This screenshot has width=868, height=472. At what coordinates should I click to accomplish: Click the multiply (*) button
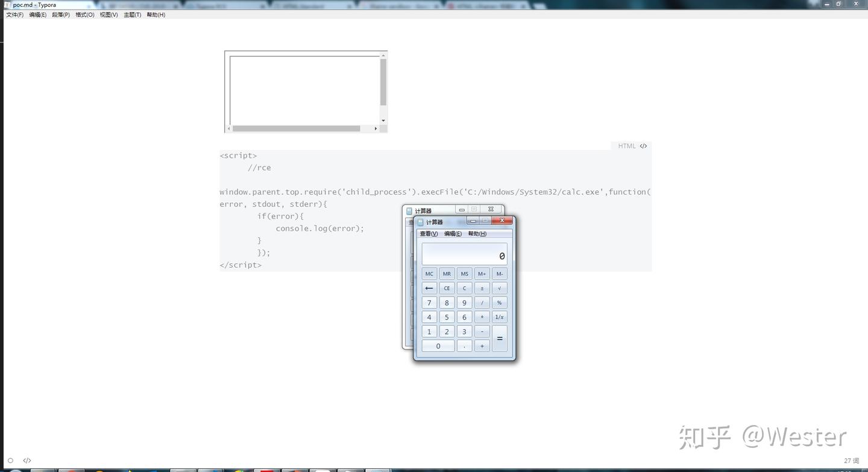[482, 317]
